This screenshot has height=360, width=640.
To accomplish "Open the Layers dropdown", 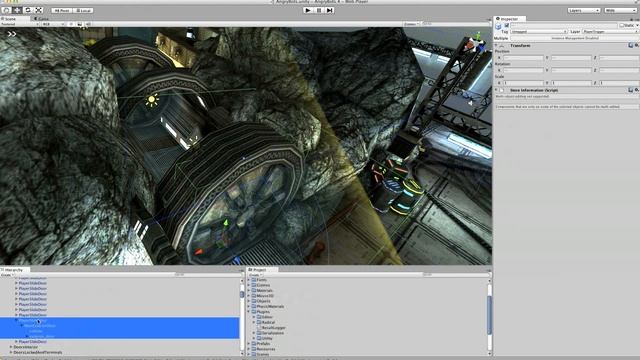I will (584, 10).
